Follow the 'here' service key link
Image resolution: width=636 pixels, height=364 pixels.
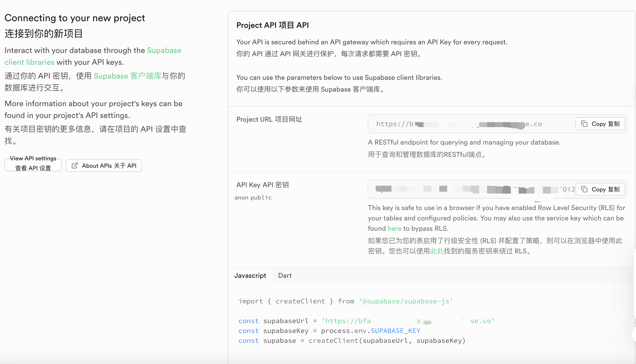coord(394,229)
